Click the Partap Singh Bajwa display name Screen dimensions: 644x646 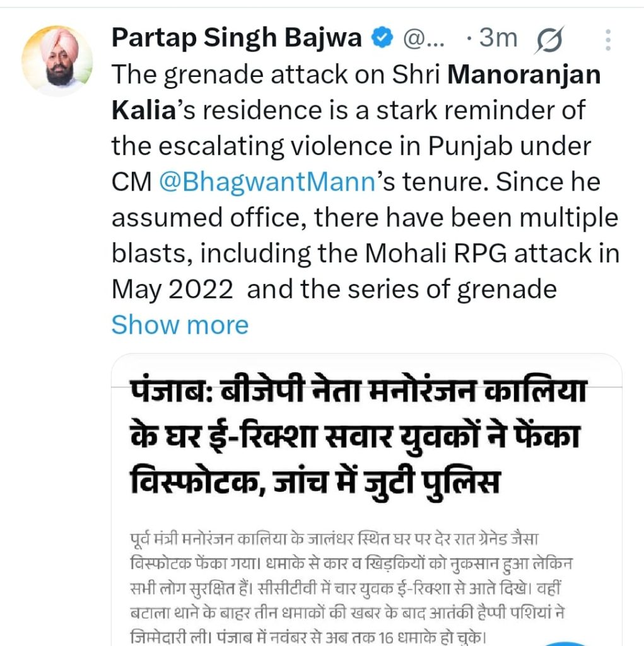tap(237, 38)
